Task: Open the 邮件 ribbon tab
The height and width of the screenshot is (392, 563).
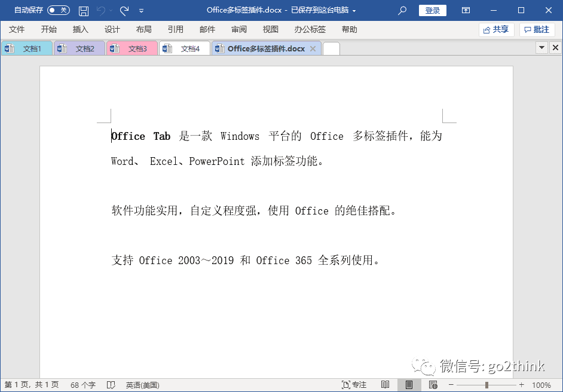Action: [x=207, y=29]
